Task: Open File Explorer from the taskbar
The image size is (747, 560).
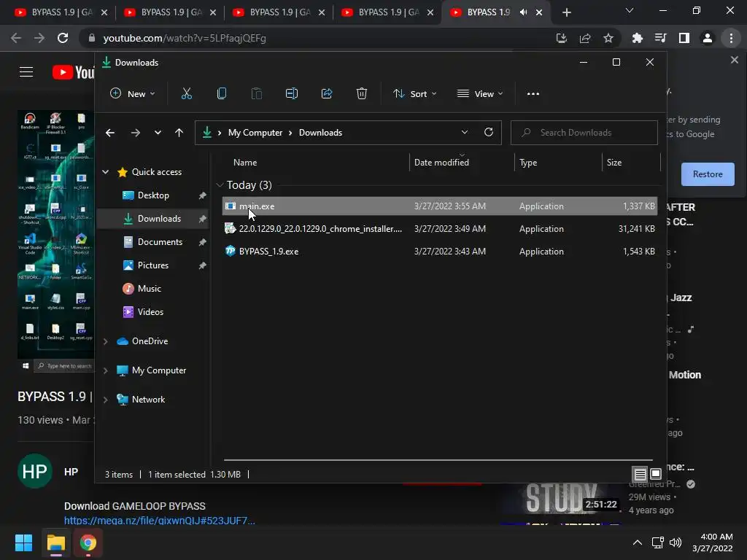Action: click(x=55, y=542)
